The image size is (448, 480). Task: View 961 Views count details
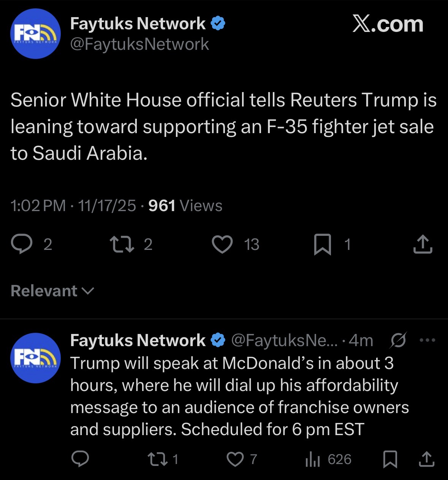[x=185, y=206]
